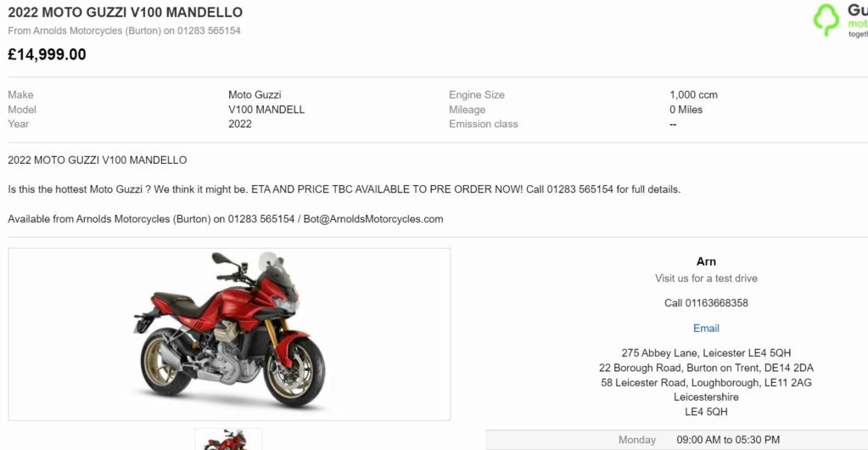Viewport: 868px width, 450px height.
Task: Click the Arn dealer name heading
Action: click(706, 262)
